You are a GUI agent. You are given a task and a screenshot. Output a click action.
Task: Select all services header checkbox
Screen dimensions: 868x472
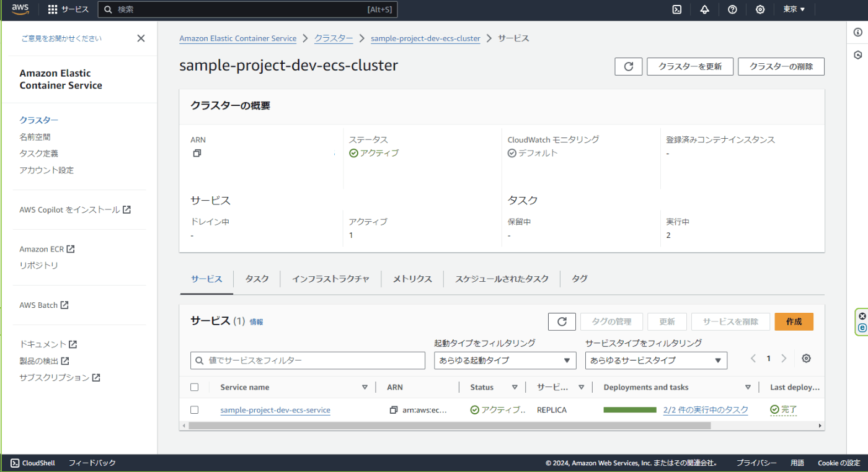(195, 387)
